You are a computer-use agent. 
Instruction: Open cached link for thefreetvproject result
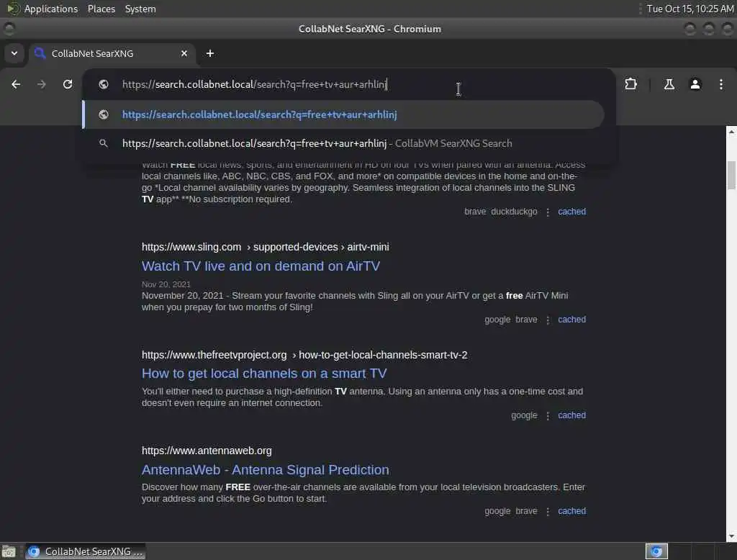tap(571, 415)
